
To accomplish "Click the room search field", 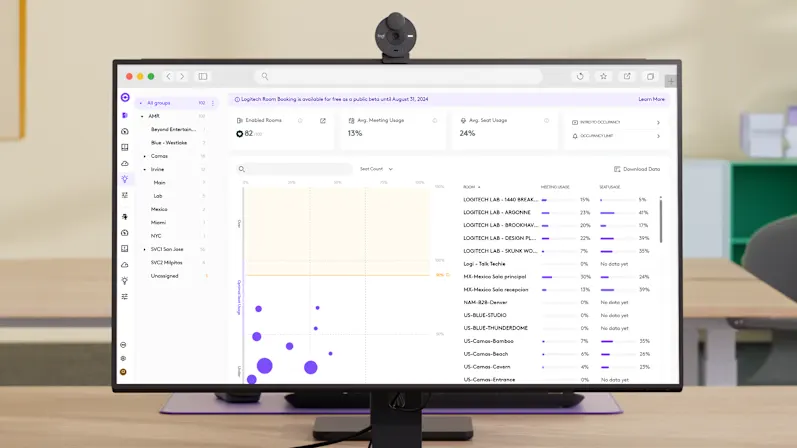I will (x=295, y=169).
